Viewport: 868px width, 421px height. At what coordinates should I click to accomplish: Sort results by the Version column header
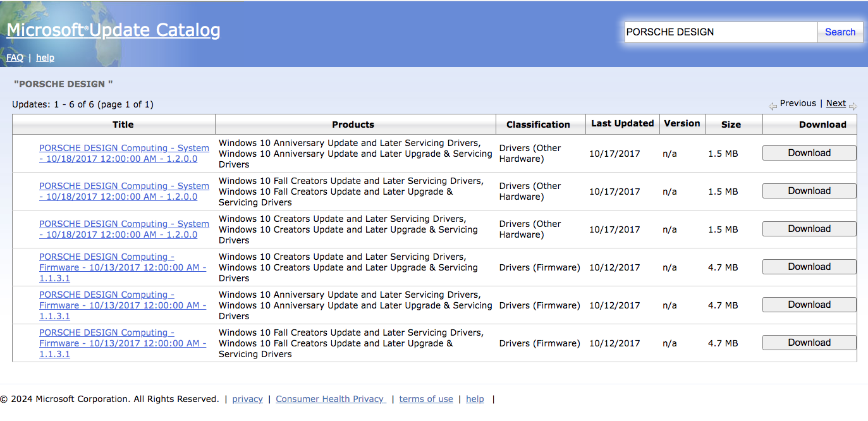point(682,123)
